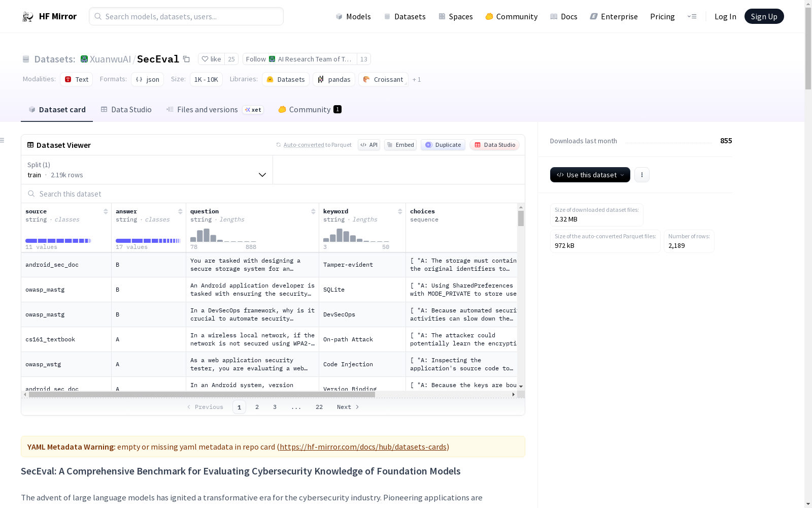Follow AI Research Team organization
The width and height of the screenshot is (812, 508).
(x=299, y=59)
